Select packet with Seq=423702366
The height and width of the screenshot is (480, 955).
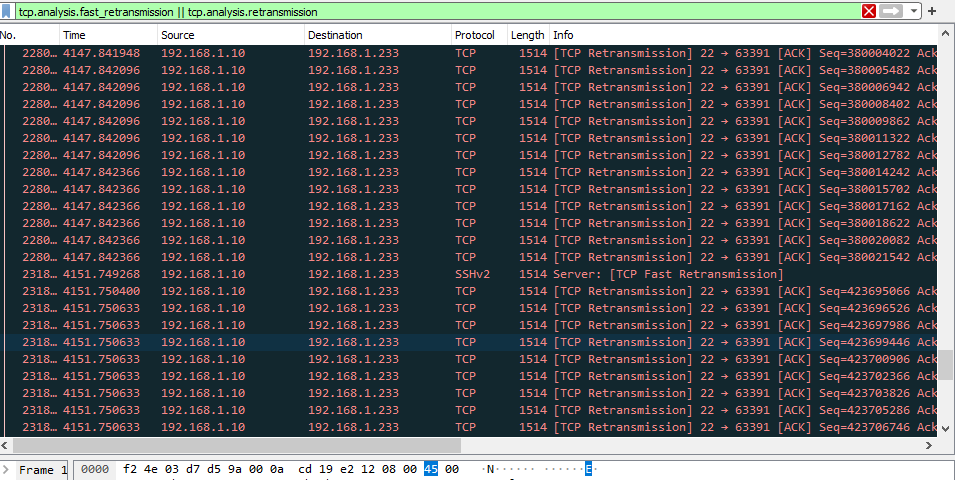(469, 376)
